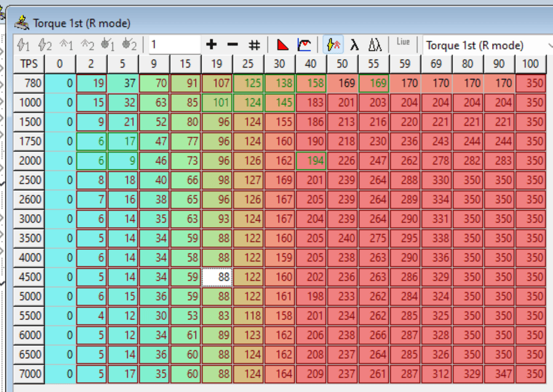Toggle the first grayed spark 1 icon
Image resolution: width=553 pixels, height=392 pixels.
click(23, 45)
